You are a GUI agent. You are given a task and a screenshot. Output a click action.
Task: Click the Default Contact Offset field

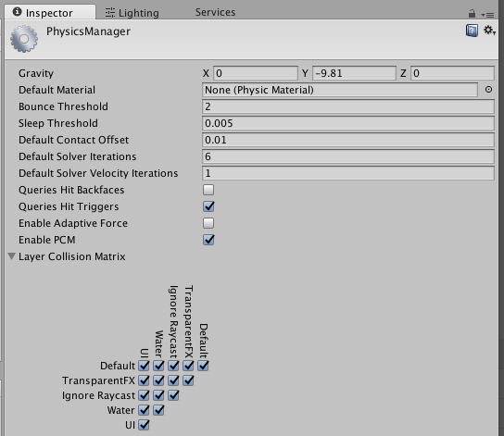tap(348, 140)
